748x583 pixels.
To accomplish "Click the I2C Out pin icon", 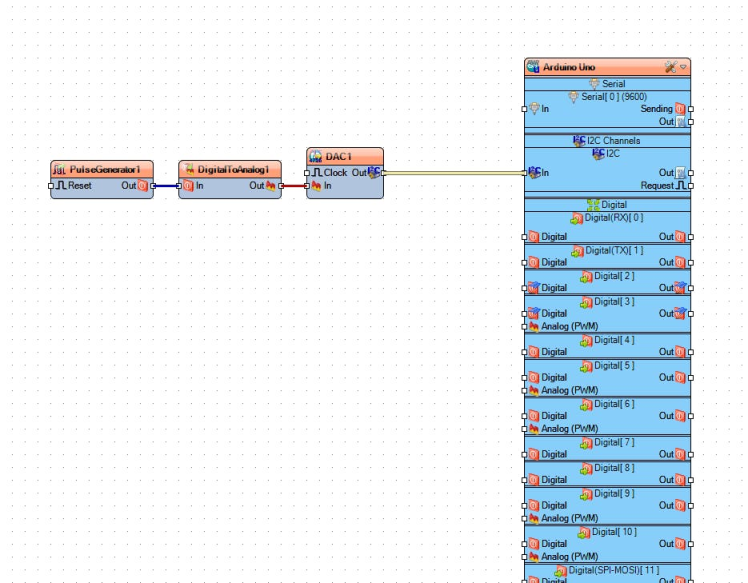I will point(681,172).
